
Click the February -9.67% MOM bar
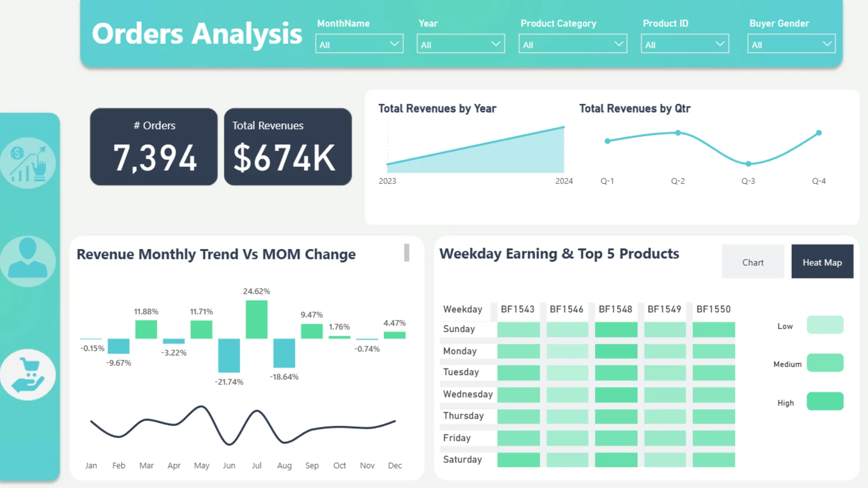tap(118, 346)
